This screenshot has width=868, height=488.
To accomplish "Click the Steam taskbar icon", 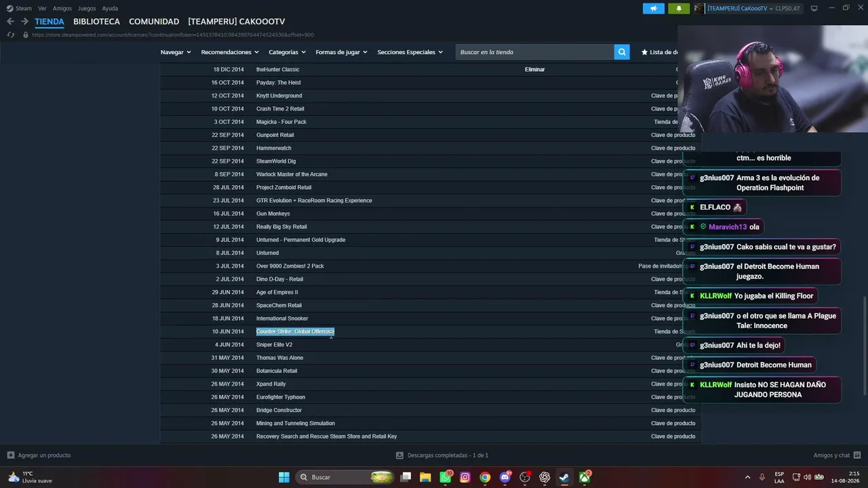I will (x=564, y=477).
